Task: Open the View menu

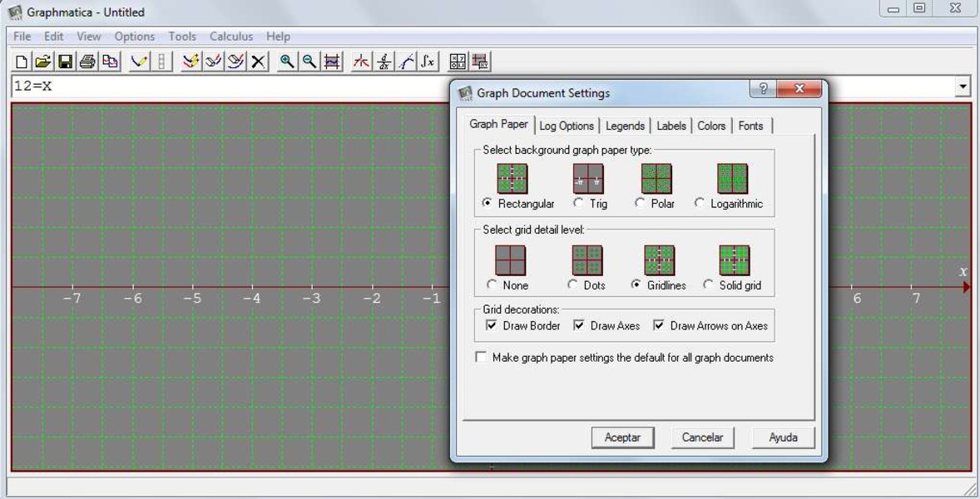Action: [89, 37]
